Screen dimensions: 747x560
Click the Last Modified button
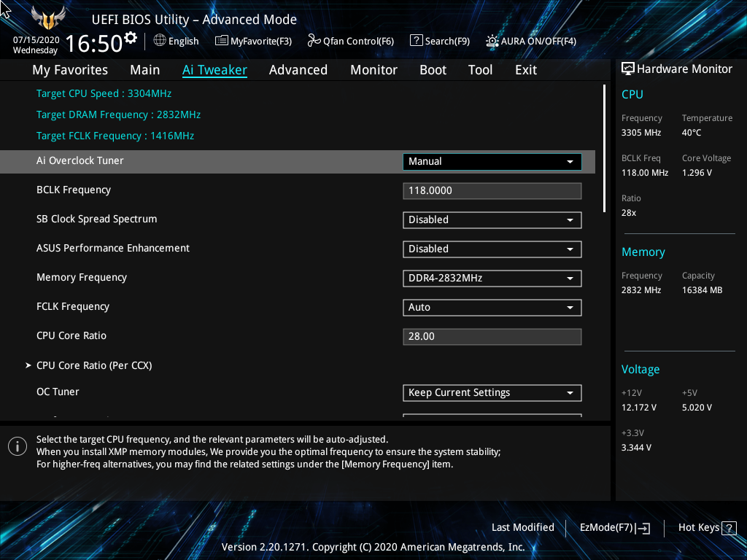(522, 527)
